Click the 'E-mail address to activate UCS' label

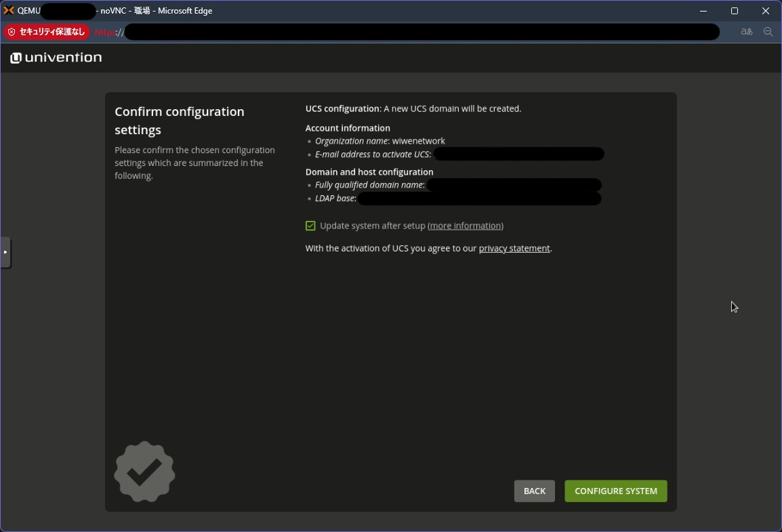[372, 155]
